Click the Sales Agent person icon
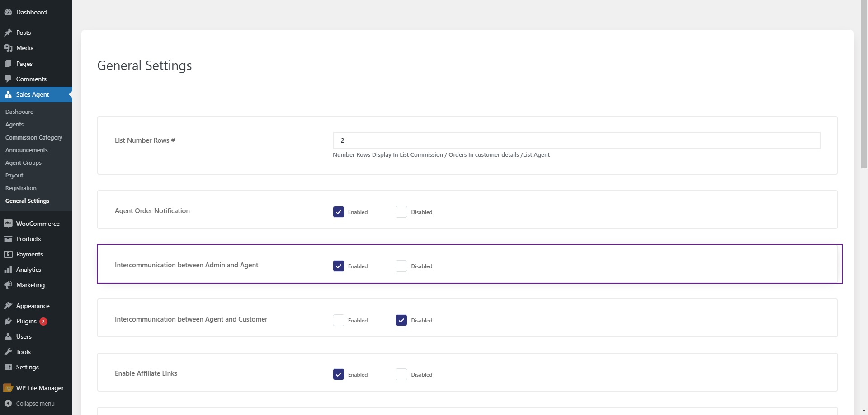 8,94
